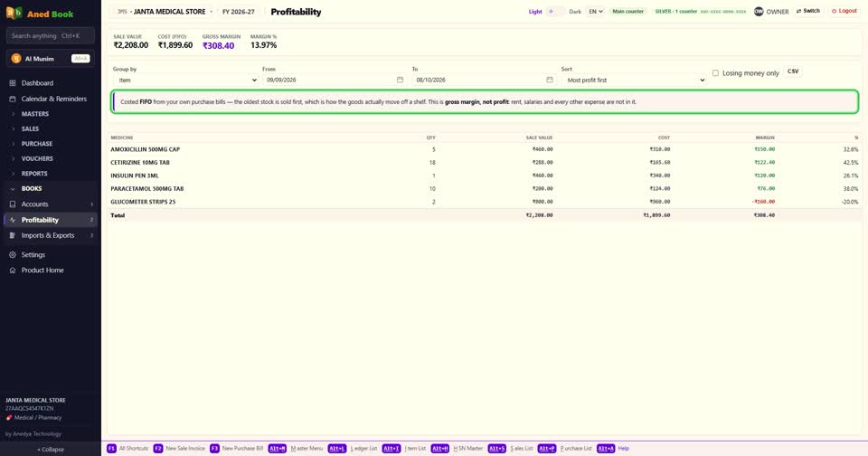This screenshot has height=456, width=868.
Task: Click the ₹308.40 gross margin figure
Action: (x=218, y=46)
